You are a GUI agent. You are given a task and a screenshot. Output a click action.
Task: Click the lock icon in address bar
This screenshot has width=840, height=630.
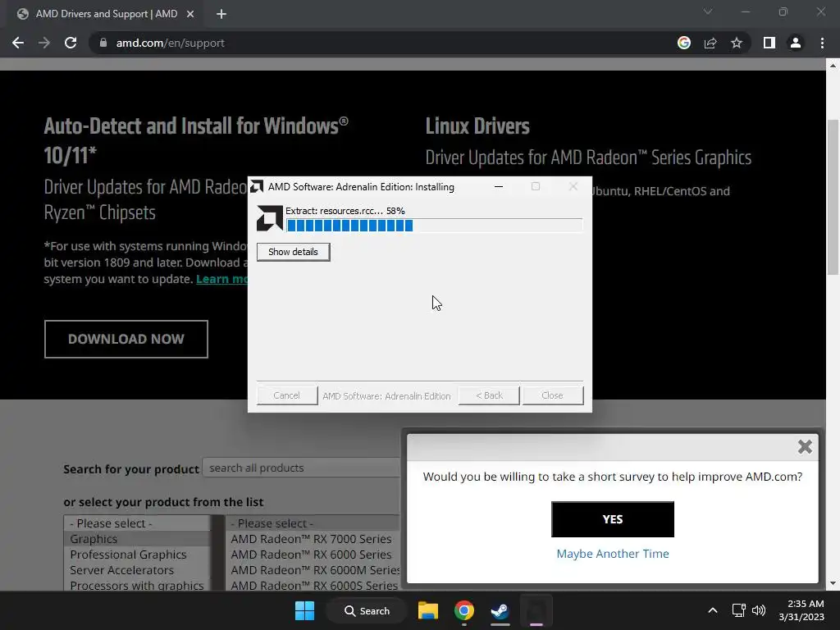tap(103, 43)
